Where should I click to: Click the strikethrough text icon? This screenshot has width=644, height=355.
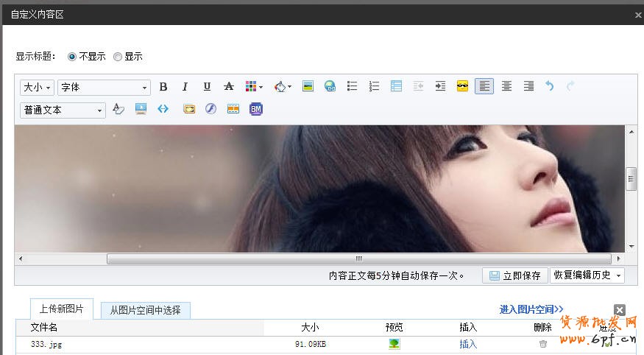point(229,87)
